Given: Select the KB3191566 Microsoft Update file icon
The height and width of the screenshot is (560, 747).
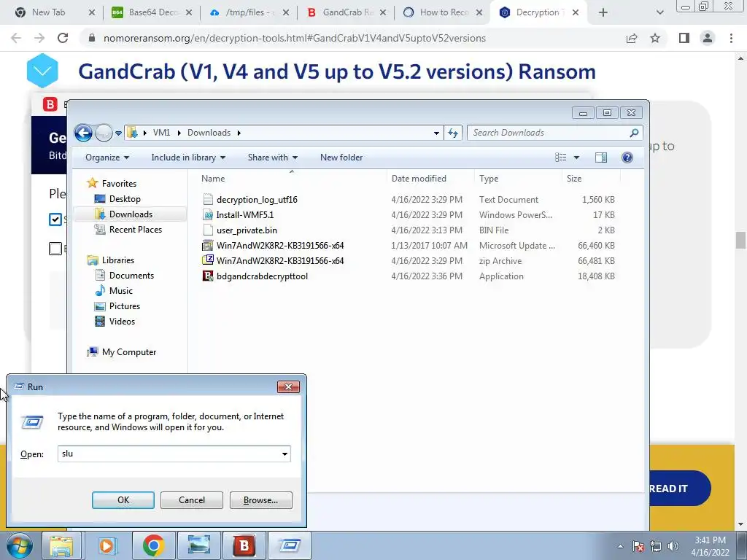Looking at the screenshot, I should click(208, 245).
